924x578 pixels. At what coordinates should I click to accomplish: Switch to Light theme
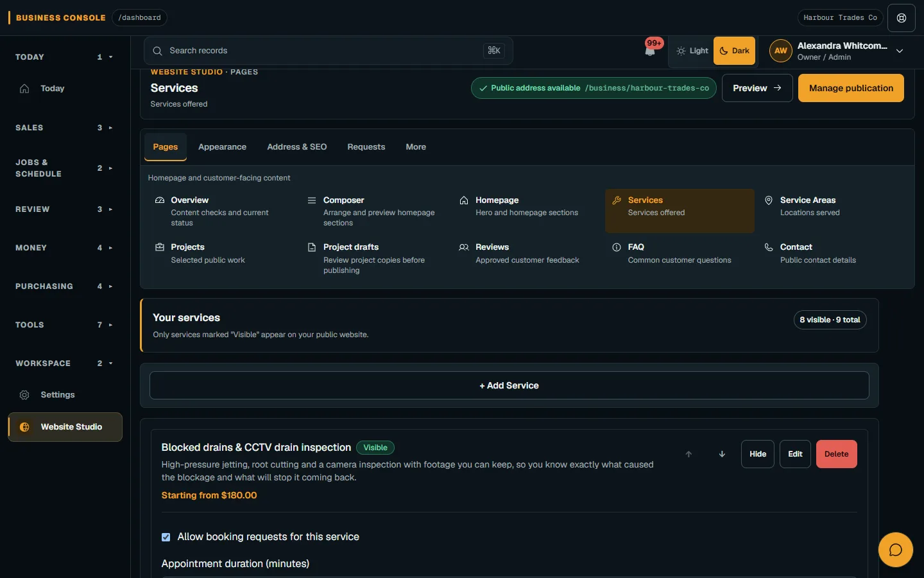click(x=692, y=51)
